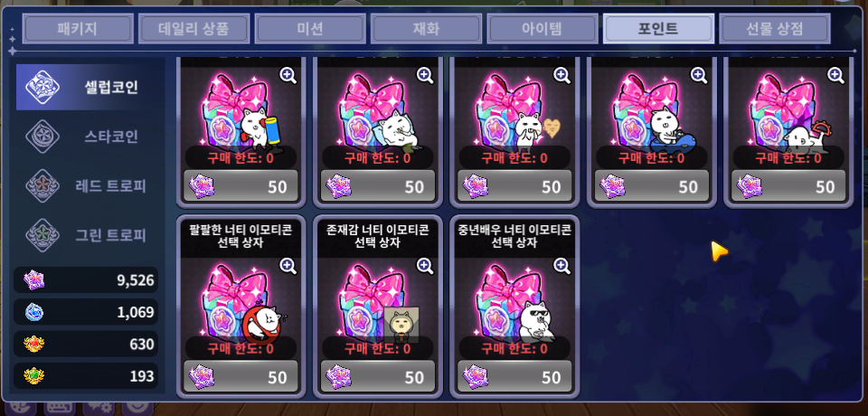
Task: Select the 재화 tab
Action: click(426, 28)
